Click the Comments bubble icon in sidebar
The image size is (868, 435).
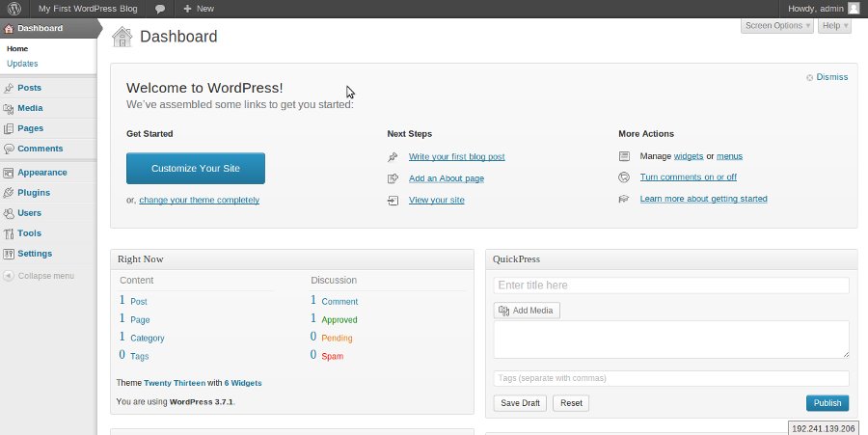[x=9, y=149]
